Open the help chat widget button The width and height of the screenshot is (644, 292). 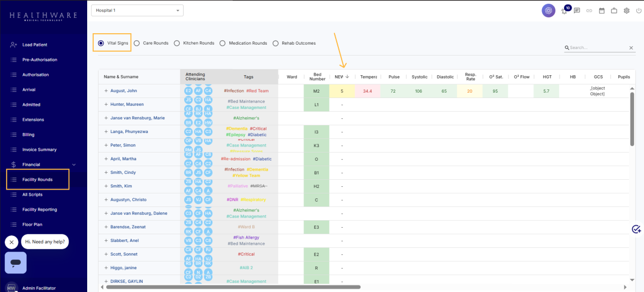(16, 263)
